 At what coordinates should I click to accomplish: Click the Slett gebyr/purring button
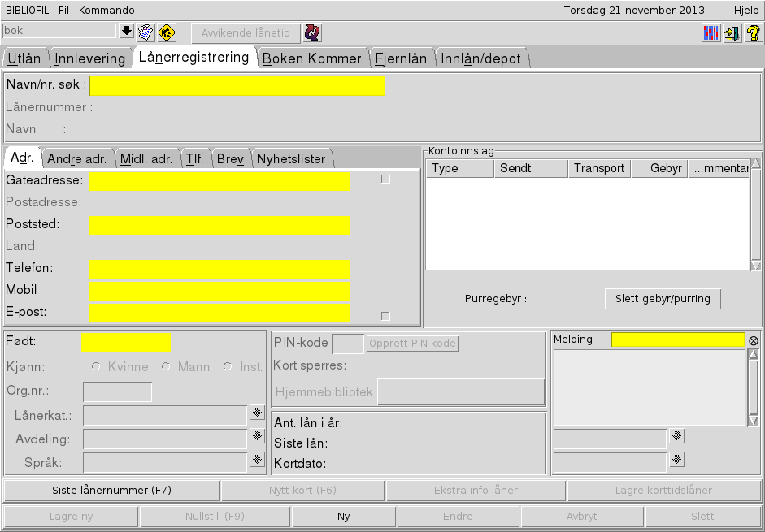tap(663, 299)
